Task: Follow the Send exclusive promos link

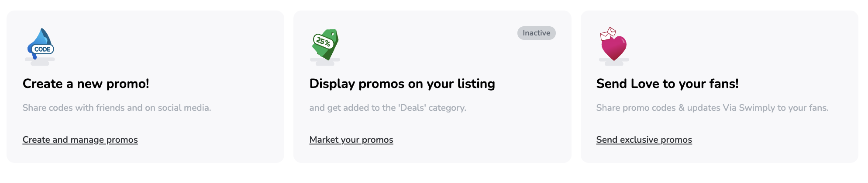Action: 644,140
